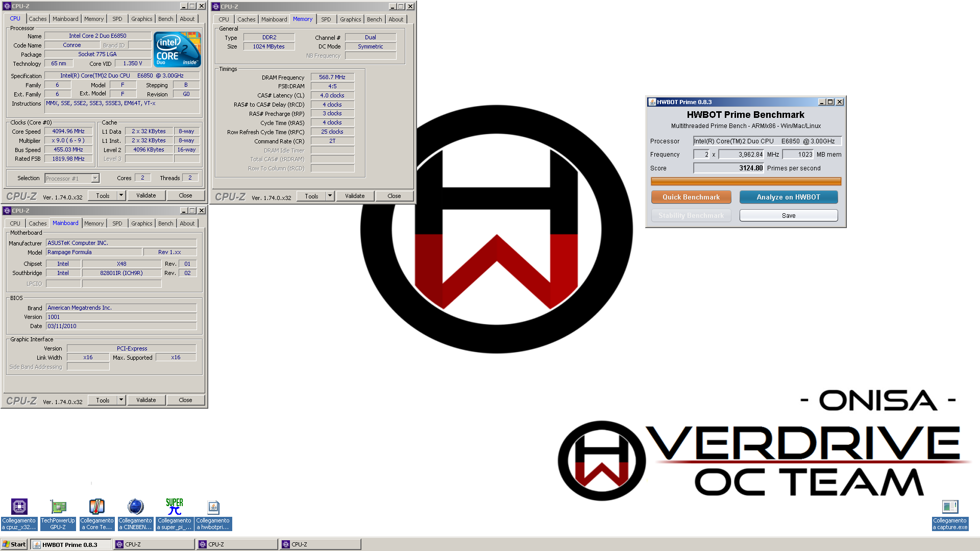Switch to Caches tab in CPU window
This screenshot has width=980, height=551.
37,19
